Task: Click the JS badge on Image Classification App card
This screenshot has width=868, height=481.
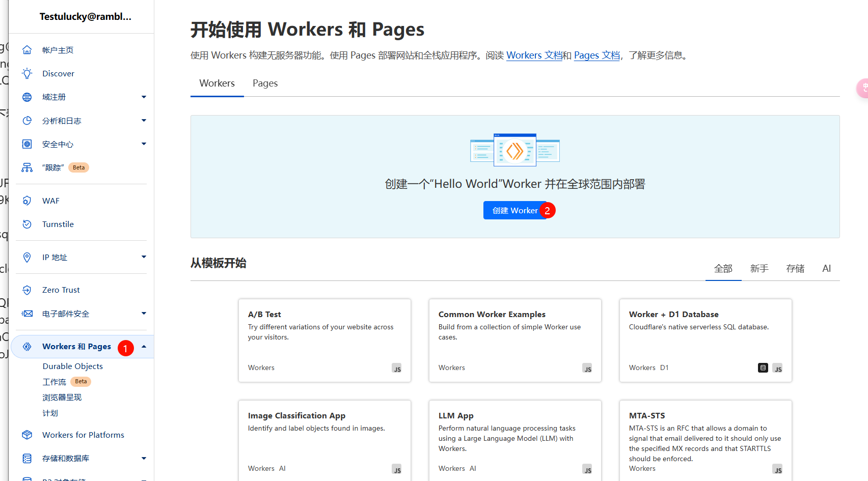Action: [x=397, y=469]
